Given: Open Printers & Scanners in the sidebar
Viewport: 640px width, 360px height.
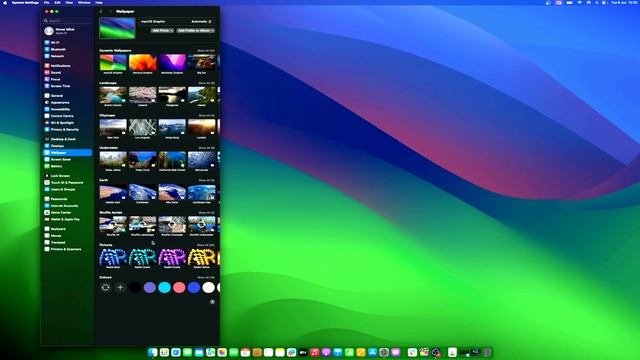Looking at the screenshot, I should (x=67, y=249).
